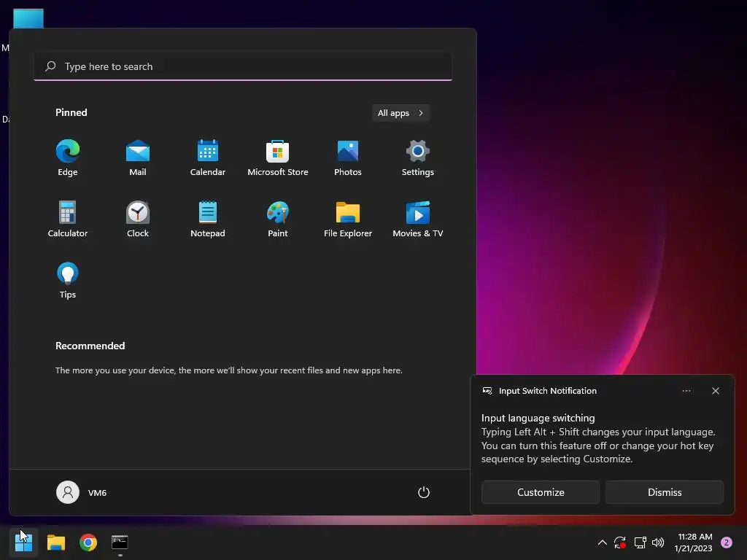Viewport: 747px width, 560px height.
Task: Launch the Mail app
Action: [x=138, y=158]
